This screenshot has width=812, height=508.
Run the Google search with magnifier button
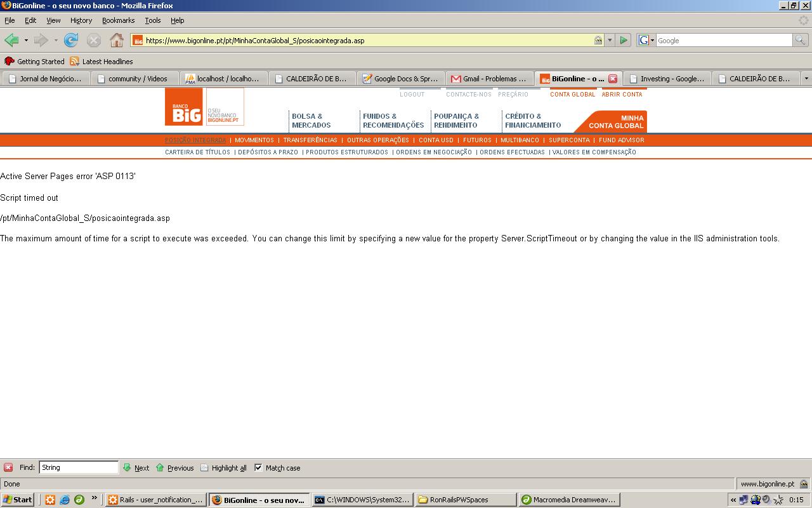[x=801, y=40]
